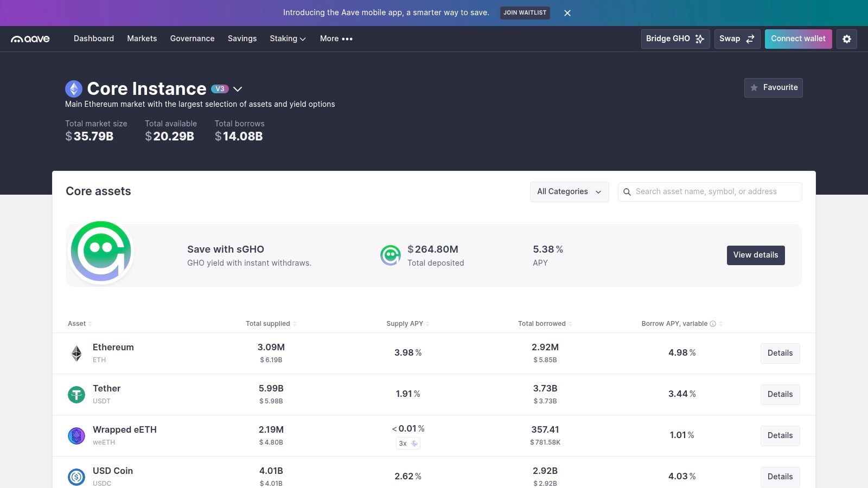
Task: Click Connect wallet
Action: click(x=798, y=38)
